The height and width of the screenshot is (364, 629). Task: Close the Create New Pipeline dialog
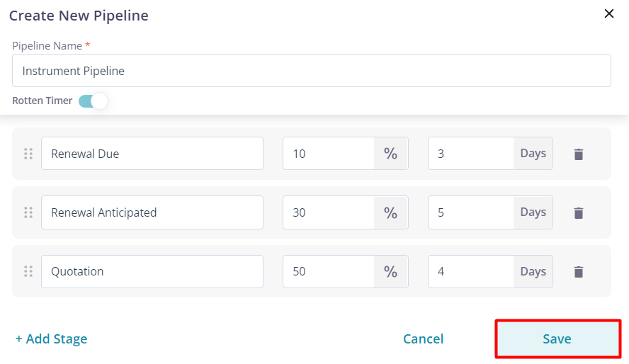(x=608, y=14)
